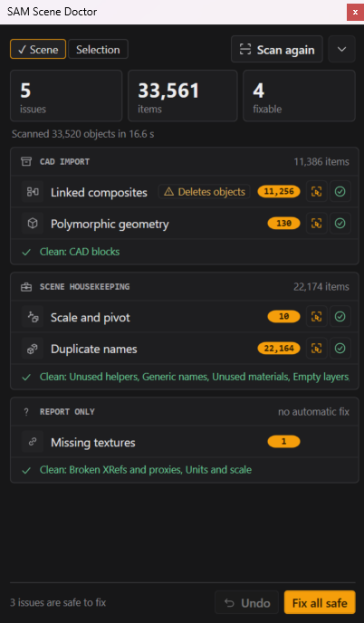Apply fix for Scale and pivot
This screenshot has height=623, width=364.
(340, 317)
